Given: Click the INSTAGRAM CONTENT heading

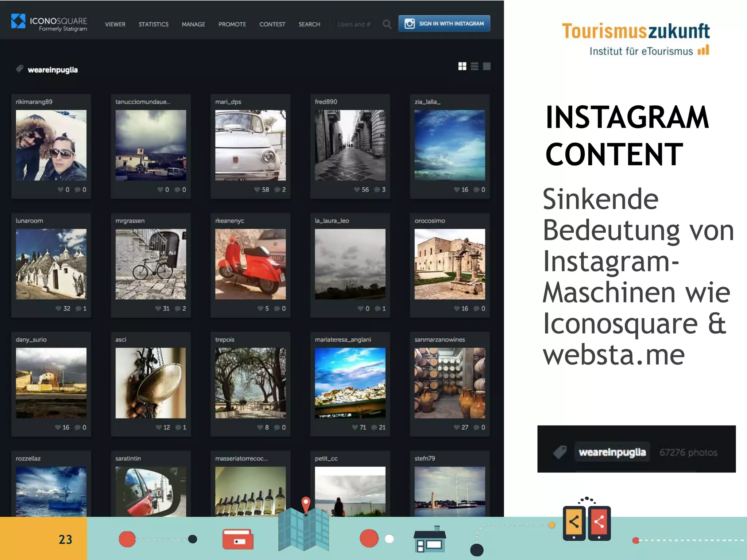Looking at the screenshot, I should 627,136.
